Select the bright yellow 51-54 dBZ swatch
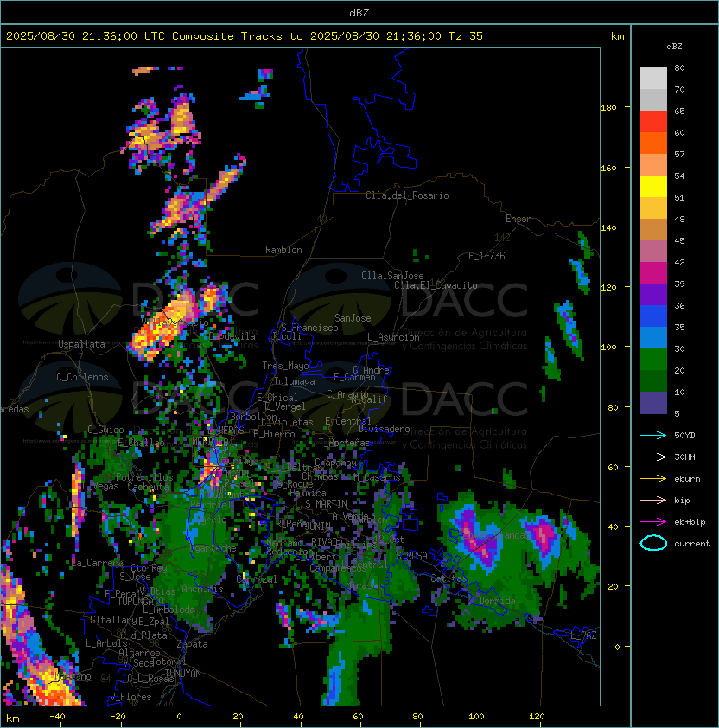The image size is (719, 728). [x=653, y=186]
